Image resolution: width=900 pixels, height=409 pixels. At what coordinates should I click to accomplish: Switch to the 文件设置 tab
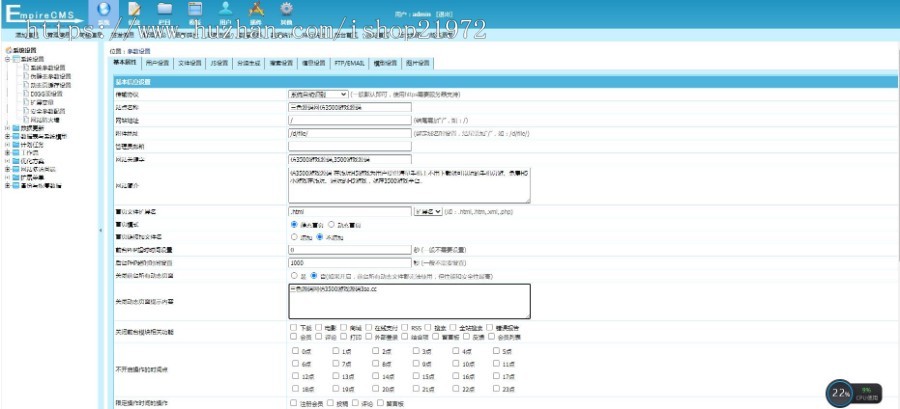[x=189, y=63]
